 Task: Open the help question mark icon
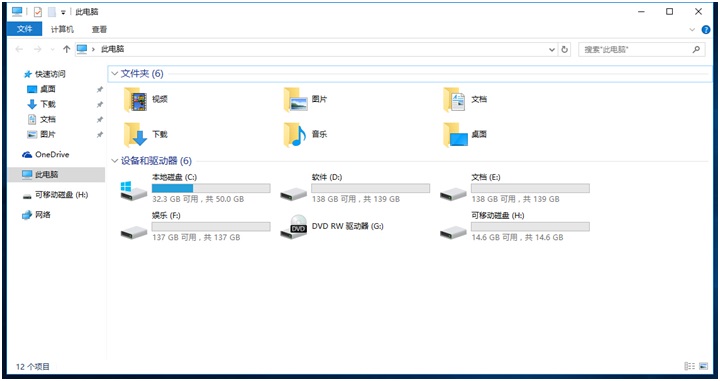(x=706, y=30)
